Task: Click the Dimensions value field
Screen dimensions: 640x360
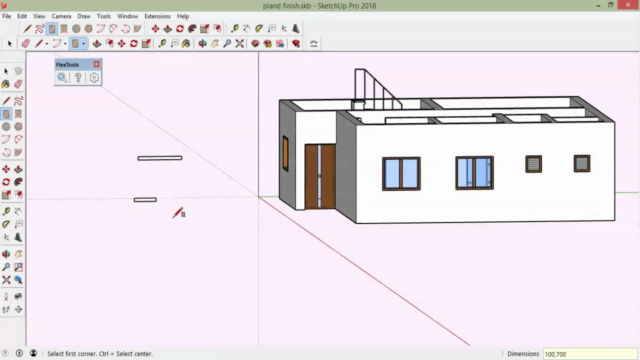Action: pos(590,354)
